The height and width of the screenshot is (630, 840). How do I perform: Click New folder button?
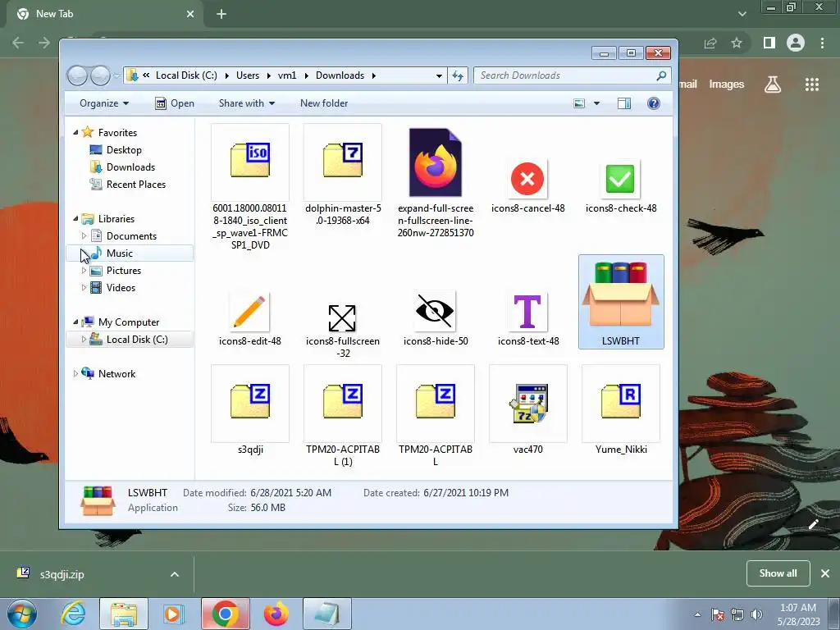(x=323, y=103)
